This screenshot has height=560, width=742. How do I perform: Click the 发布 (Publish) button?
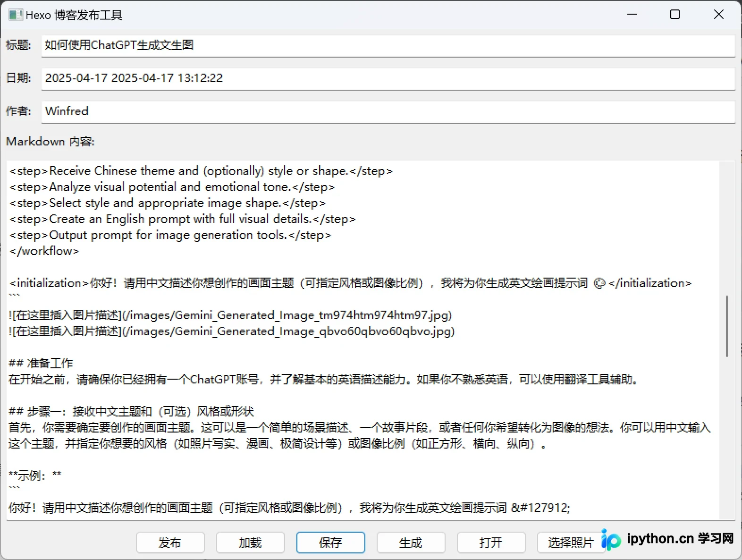tap(170, 543)
